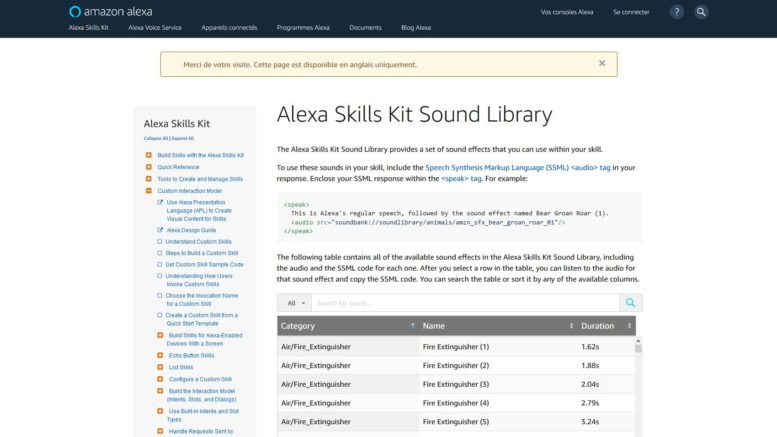Open the Blog Alexa menu

416,28
